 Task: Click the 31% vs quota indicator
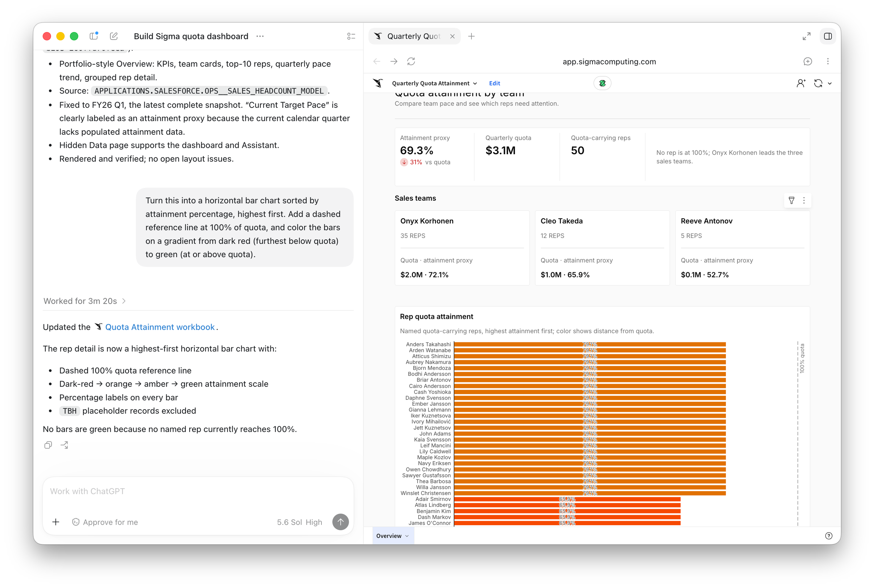(x=425, y=162)
